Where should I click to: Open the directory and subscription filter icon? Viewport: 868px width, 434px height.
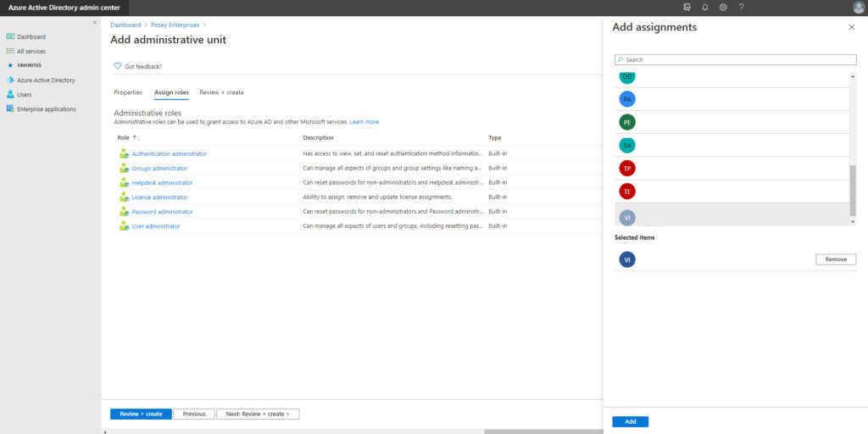point(687,7)
